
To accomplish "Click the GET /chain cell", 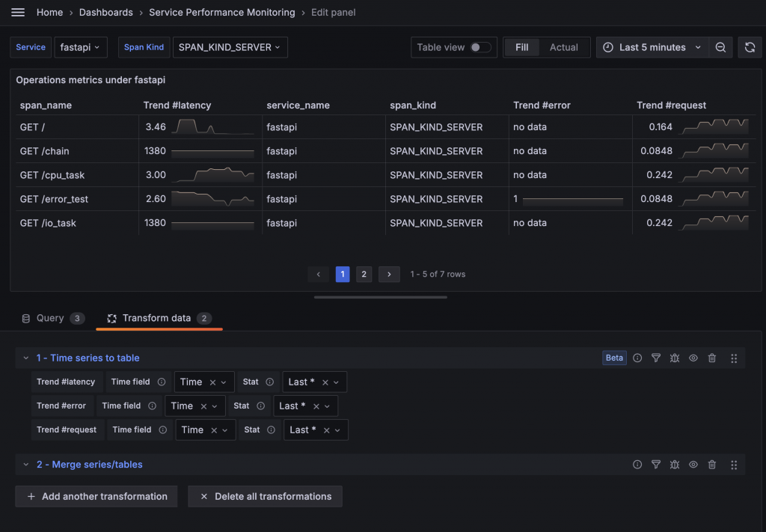I will pos(77,151).
